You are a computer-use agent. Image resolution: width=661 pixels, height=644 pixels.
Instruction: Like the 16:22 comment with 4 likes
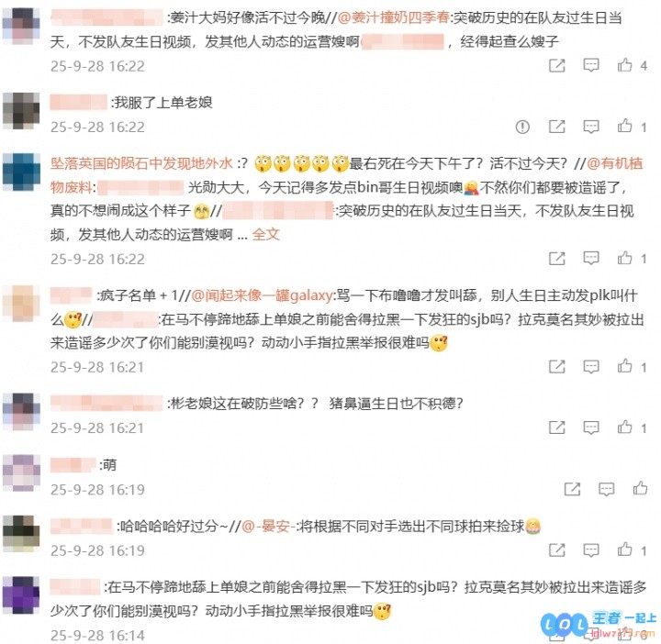(625, 65)
